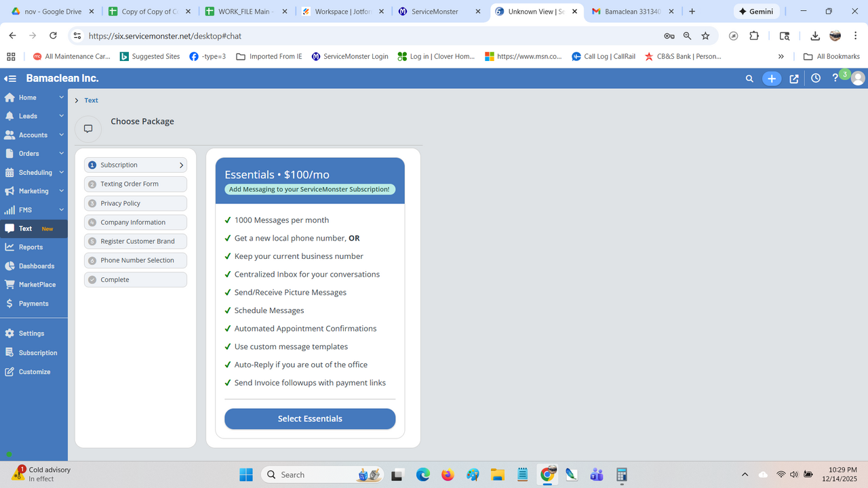The width and height of the screenshot is (868, 488).
Task: Select the Privacy Policy step
Action: 135,203
